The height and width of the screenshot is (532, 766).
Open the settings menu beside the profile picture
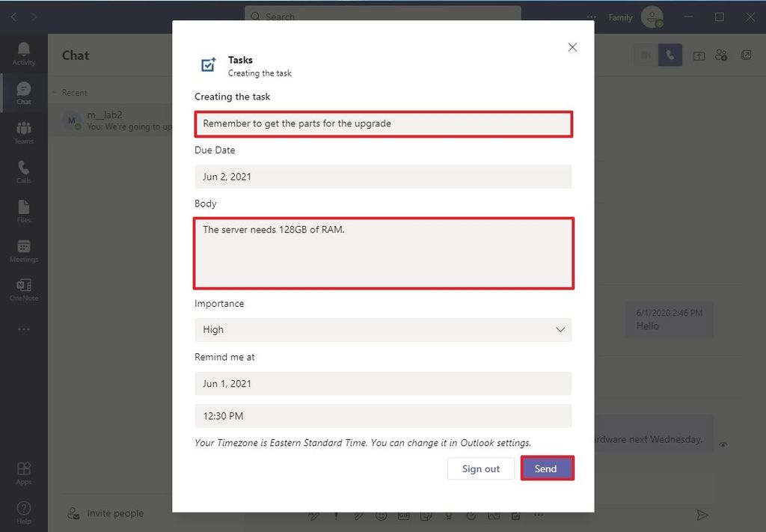(590, 16)
